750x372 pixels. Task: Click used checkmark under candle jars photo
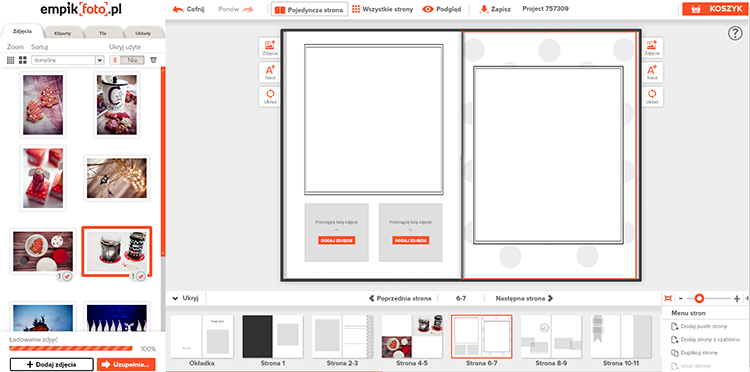138,276
